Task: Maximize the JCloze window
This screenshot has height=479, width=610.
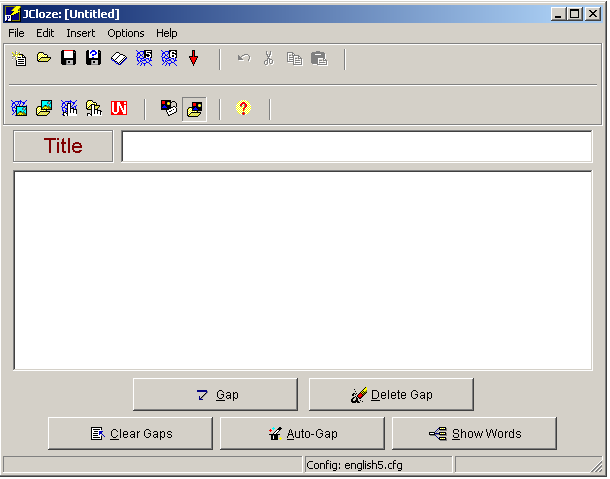Action: [575, 14]
